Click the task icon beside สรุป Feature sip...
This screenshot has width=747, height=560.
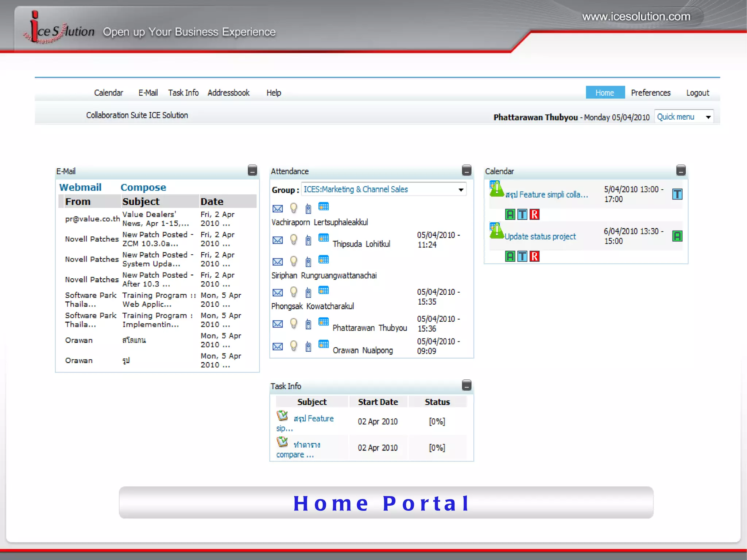(282, 416)
